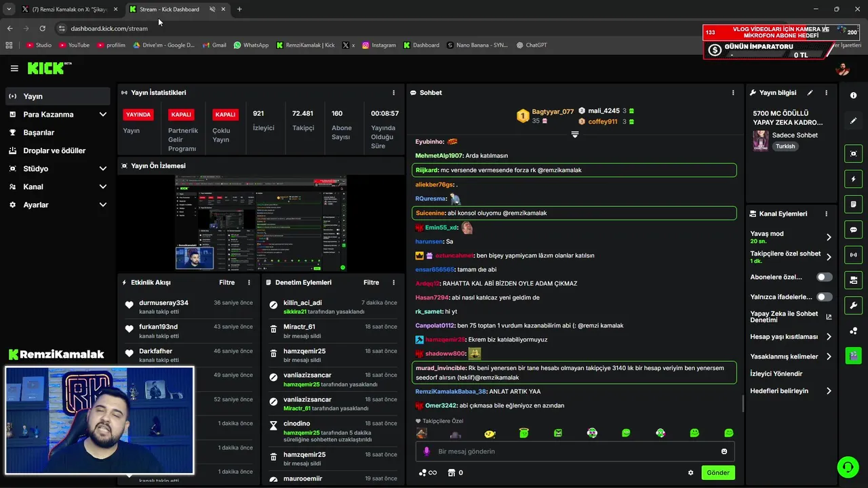Click the KAPALI badge for Çoklu Yayın
The width and height of the screenshot is (868, 488).
point(225,115)
